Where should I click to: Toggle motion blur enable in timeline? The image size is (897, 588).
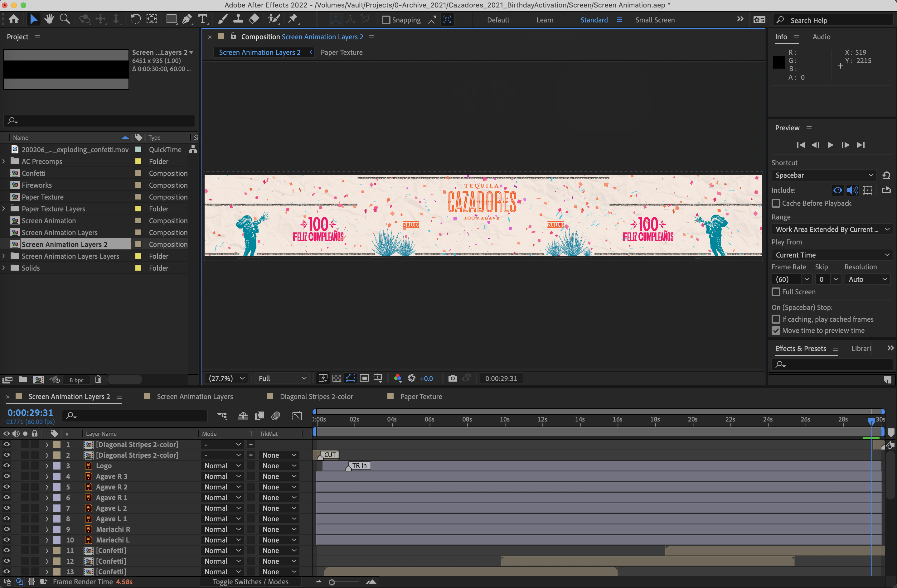coord(276,416)
